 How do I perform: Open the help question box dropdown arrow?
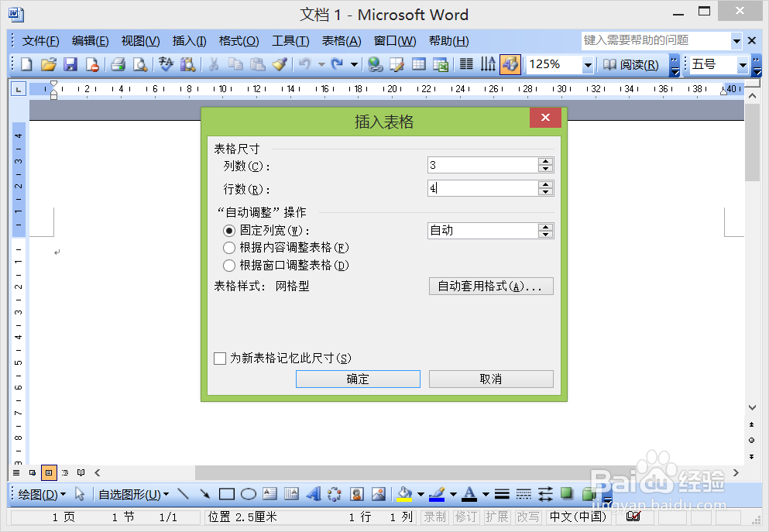[x=736, y=41]
